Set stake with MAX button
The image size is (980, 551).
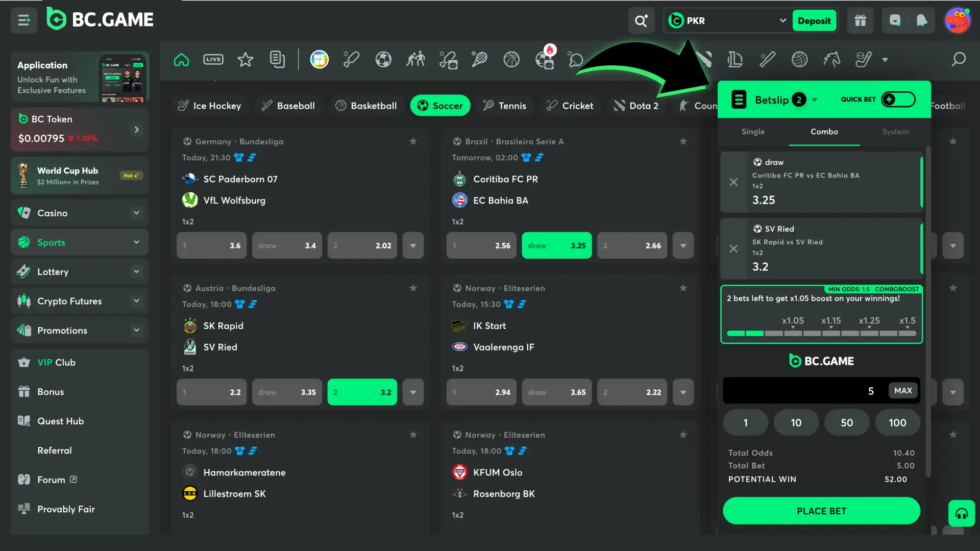pos(903,390)
